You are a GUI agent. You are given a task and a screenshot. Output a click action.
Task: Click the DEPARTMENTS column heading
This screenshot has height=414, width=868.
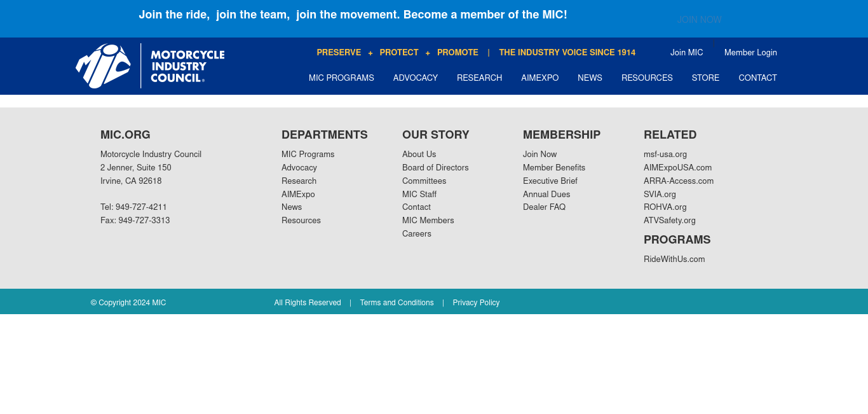pos(325,135)
